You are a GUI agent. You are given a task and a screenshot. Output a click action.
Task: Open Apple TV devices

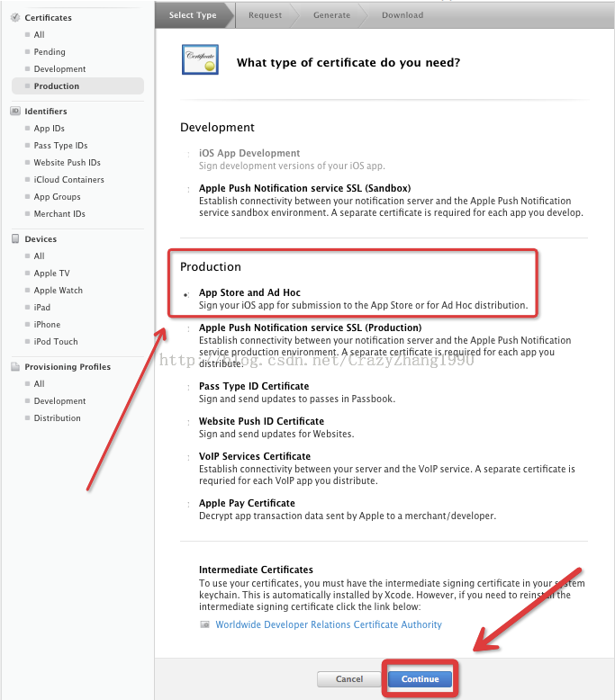tap(52, 274)
